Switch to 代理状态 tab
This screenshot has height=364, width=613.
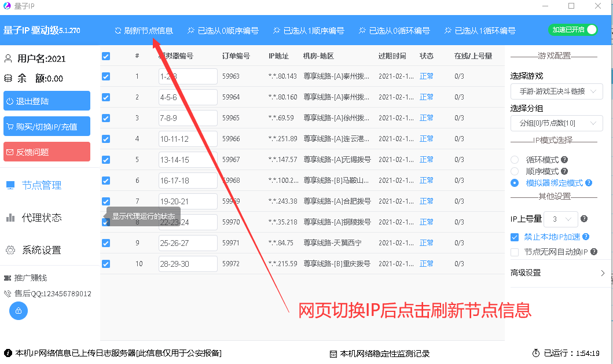tap(41, 218)
